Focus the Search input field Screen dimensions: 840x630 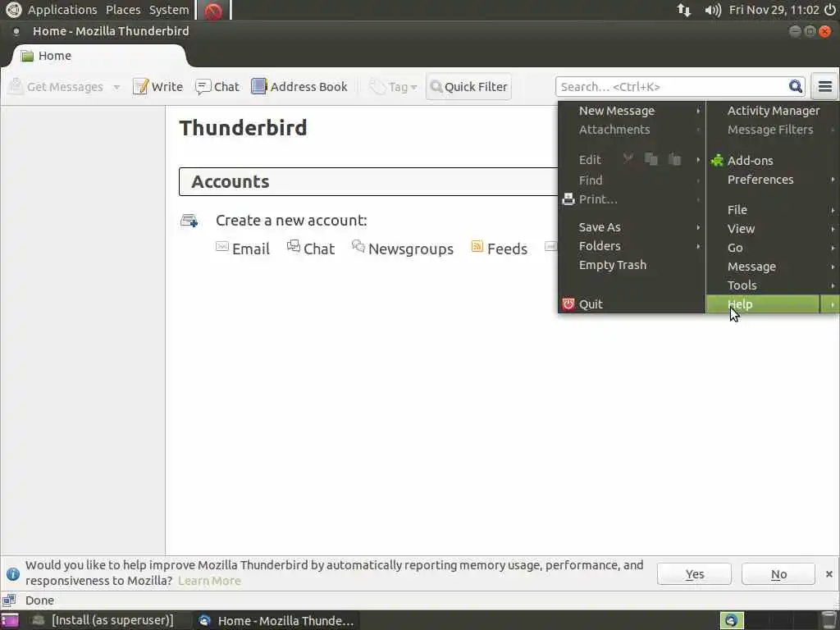pyautogui.click(x=673, y=86)
